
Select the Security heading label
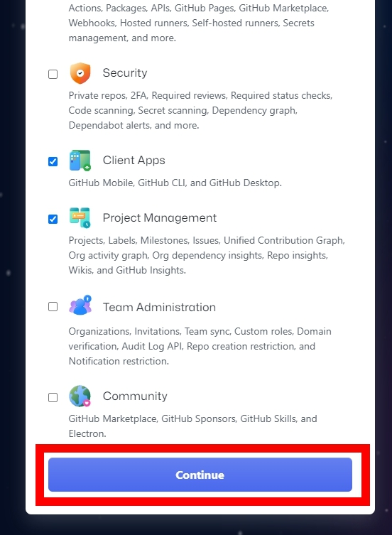coord(125,73)
